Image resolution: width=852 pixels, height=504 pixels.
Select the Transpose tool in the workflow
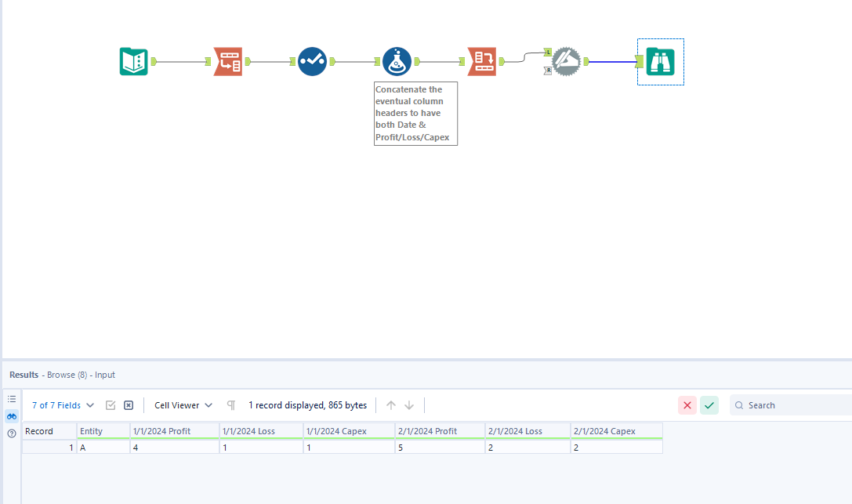[229, 61]
